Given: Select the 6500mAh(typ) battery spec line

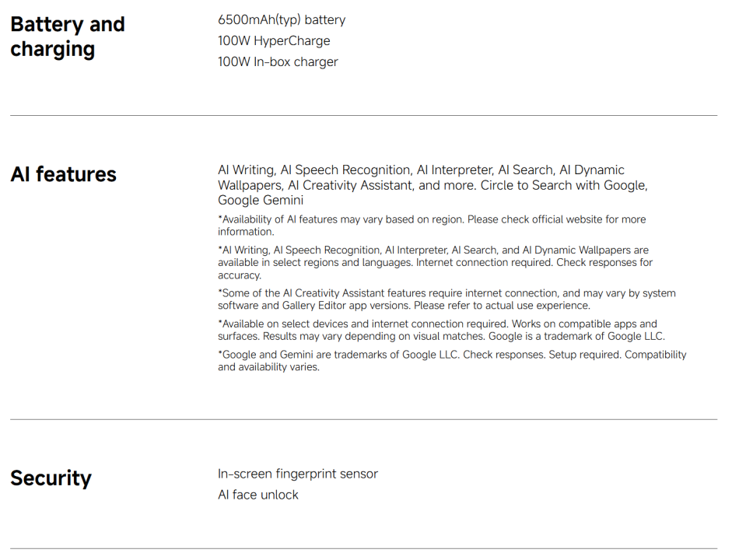Looking at the screenshot, I should click(x=282, y=19).
